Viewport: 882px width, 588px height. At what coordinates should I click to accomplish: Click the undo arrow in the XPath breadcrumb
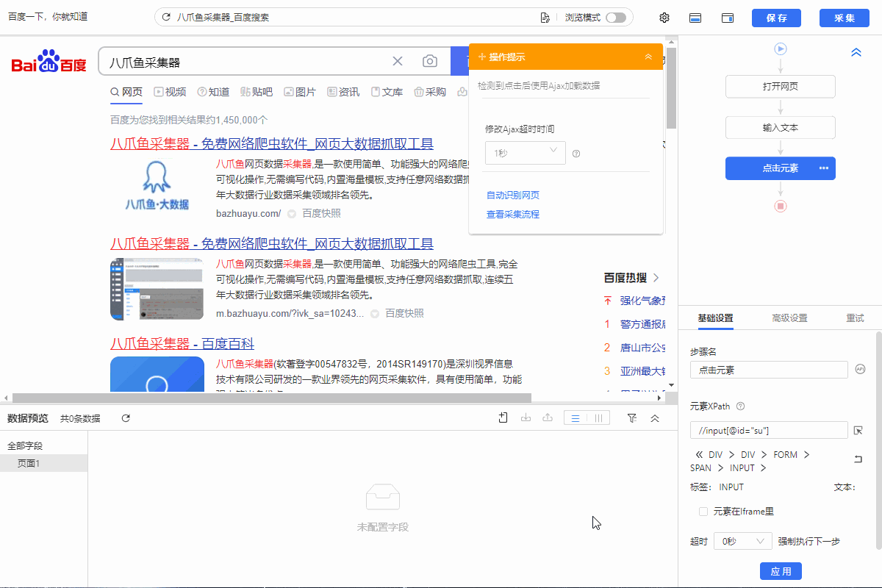(858, 459)
